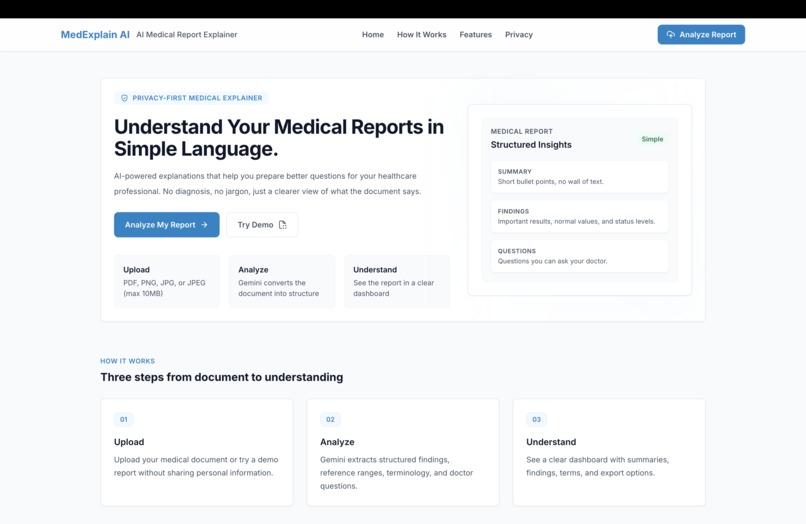Click the Try Demo button

[x=262, y=225]
